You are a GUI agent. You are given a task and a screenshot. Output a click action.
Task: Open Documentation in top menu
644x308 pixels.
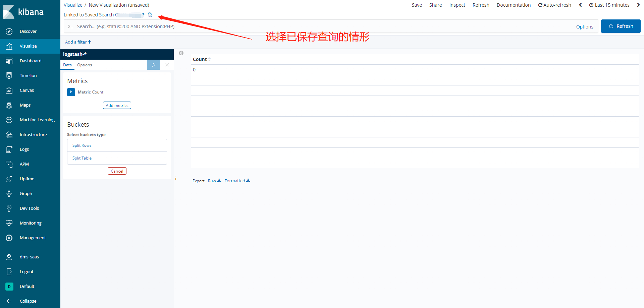514,5
